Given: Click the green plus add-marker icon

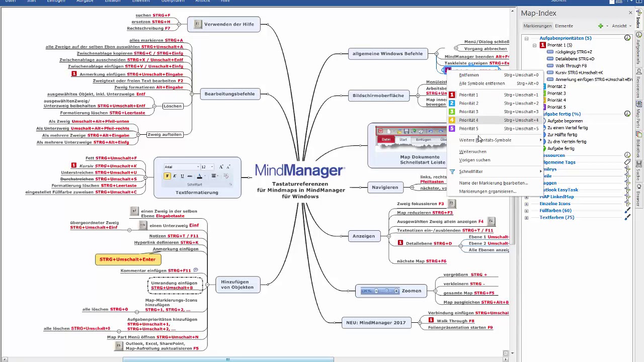Looking at the screenshot, I should click(601, 26).
